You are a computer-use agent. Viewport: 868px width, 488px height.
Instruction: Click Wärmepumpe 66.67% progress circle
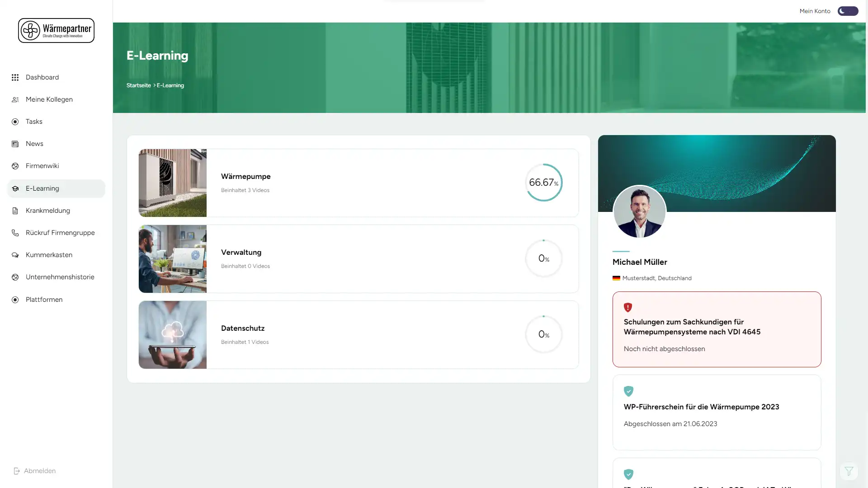click(543, 183)
